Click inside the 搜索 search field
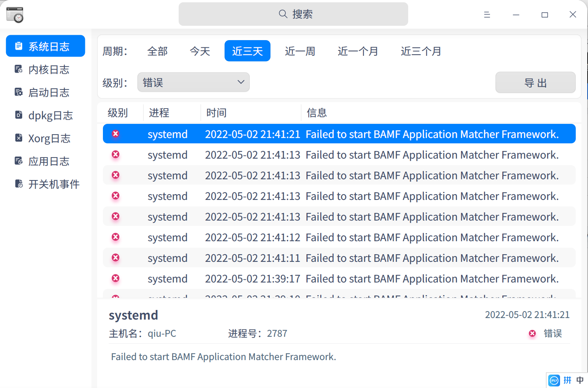This screenshot has height=388, width=588. pyautogui.click(x=293, y=14)
